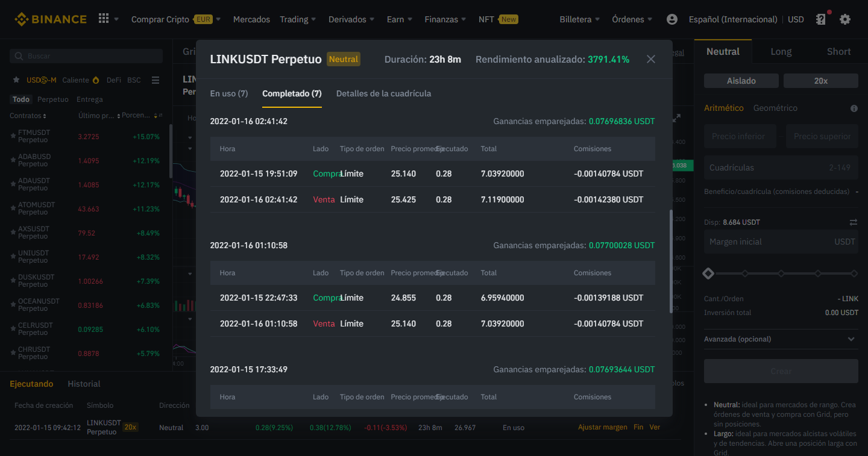Image resolution: width=868 pixels, height=456 pixels.
Task: Favorite ATOMUSDT with its star
Action: (x=13, y=208)
